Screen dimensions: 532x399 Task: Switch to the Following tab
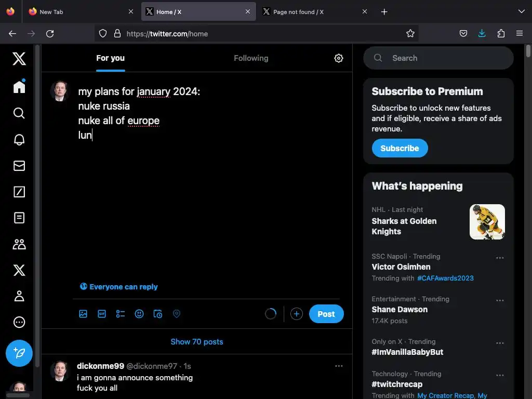click(251, 58)
